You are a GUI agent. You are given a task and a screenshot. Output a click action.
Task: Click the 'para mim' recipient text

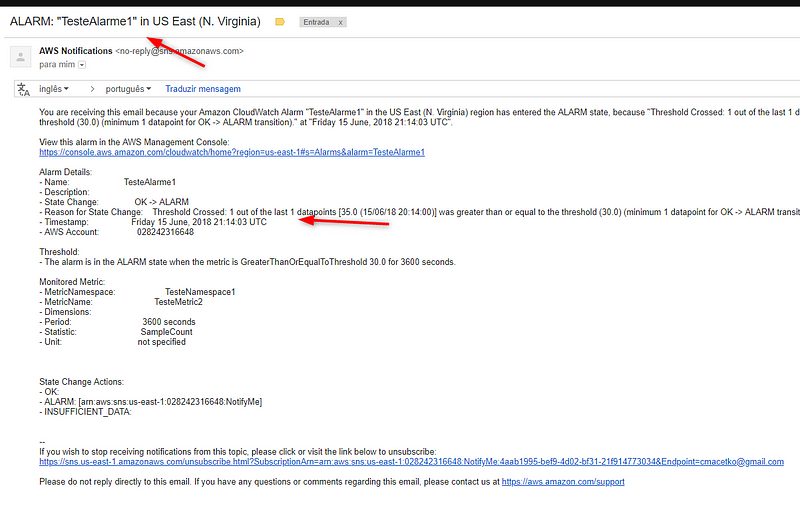point(57,65)
